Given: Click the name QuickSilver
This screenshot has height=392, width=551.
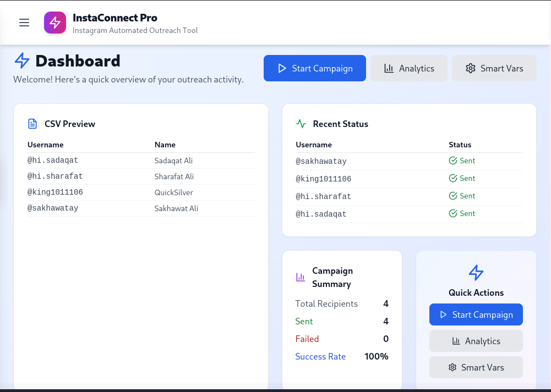Looking at the screenshot, I should (173, 192).
